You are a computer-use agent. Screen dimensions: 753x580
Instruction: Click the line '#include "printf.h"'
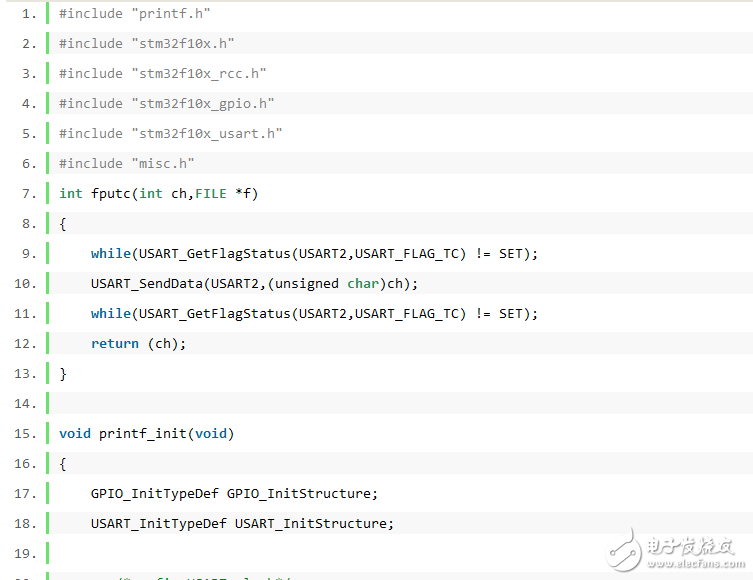(x=134, y=13)
